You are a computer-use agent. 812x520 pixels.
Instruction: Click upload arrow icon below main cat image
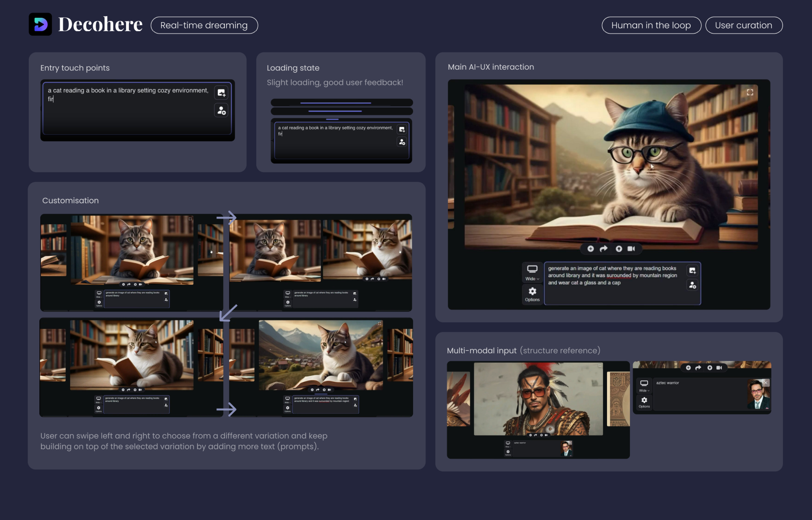click(619, 249)
